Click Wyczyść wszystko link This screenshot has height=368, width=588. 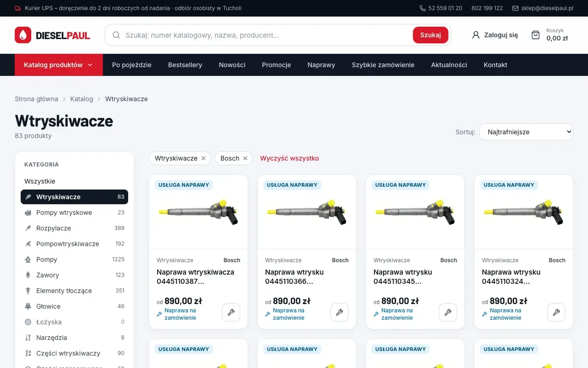coord(289,158)
